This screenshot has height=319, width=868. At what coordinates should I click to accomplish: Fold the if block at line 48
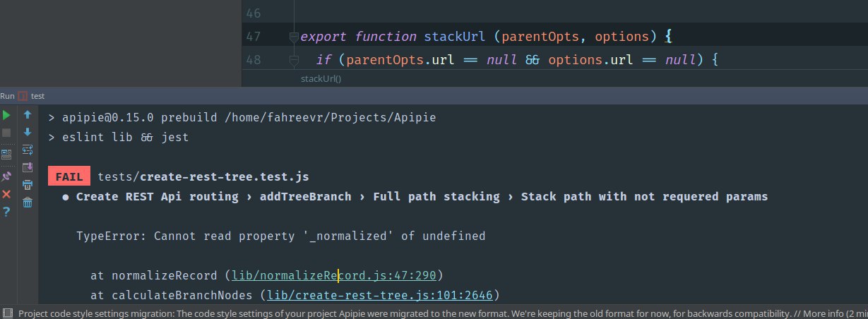click(294, 61)
